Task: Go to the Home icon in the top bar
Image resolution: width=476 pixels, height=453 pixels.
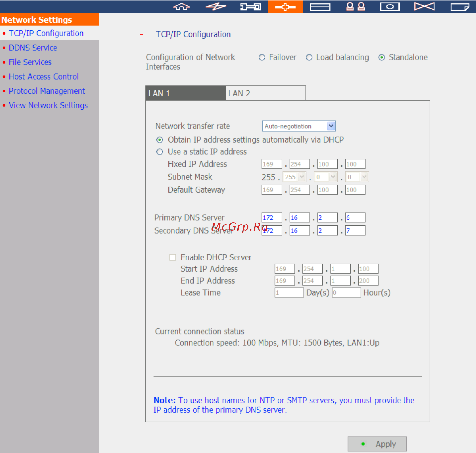Action: pos(182,6)
